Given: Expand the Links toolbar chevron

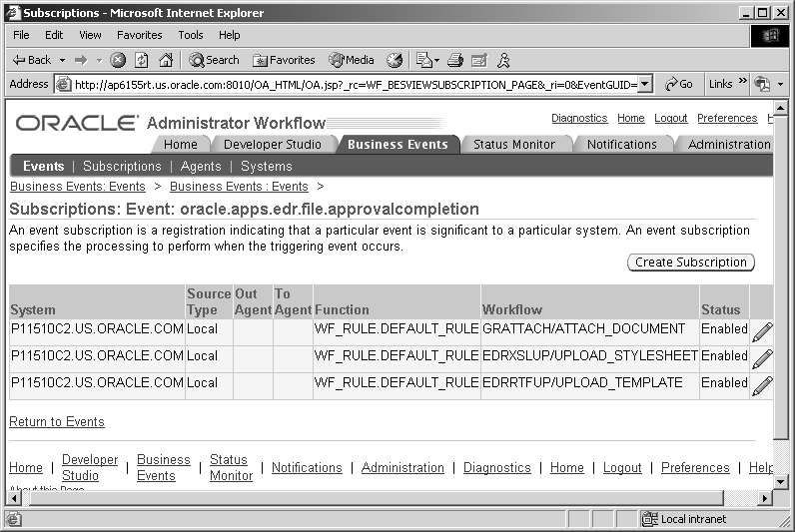Looking at the screenshot, I should (743, 81).
